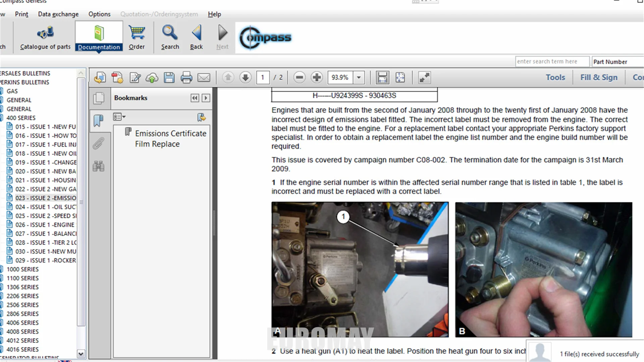Open the attachments paperclip panel
The image size is (644, 362).
click(99, 143)
